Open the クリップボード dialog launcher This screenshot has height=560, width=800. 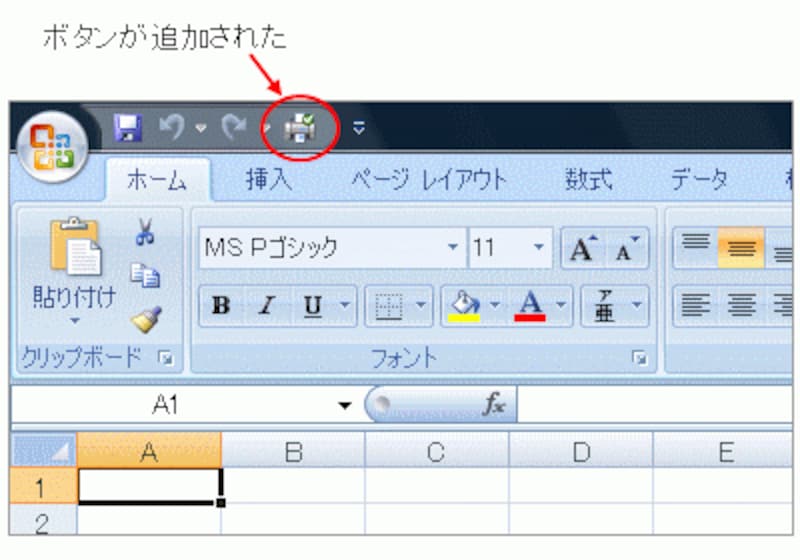click(x=165, y=359)
